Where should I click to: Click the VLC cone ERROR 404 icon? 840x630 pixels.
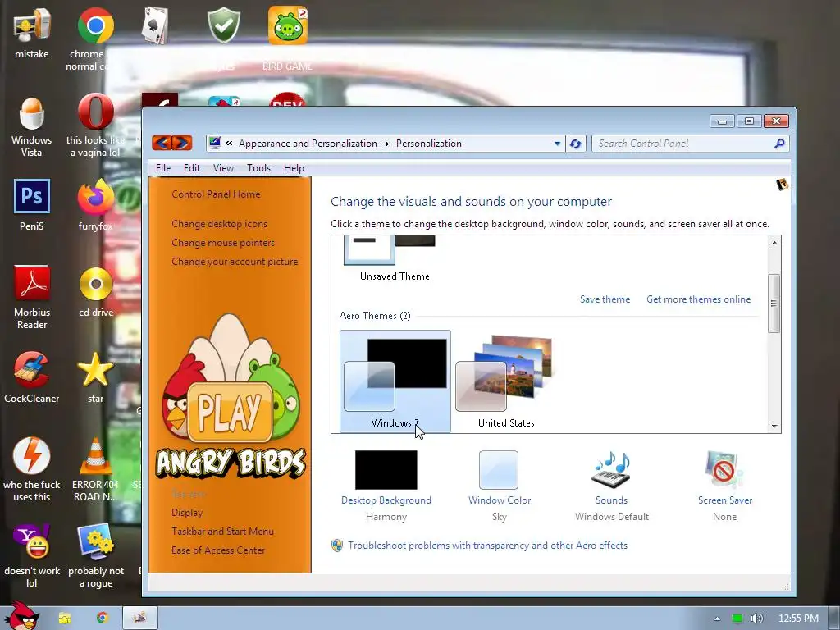click(95, 456)
